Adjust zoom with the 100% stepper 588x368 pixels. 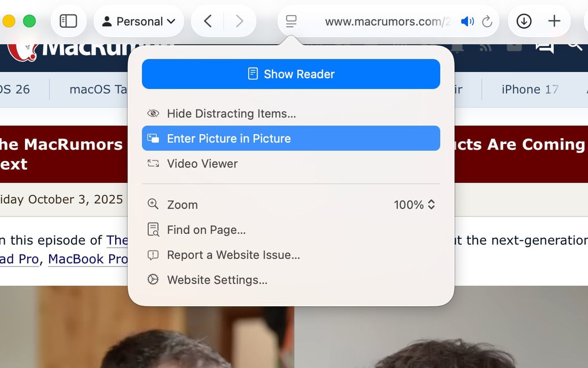tap(415, 204)
